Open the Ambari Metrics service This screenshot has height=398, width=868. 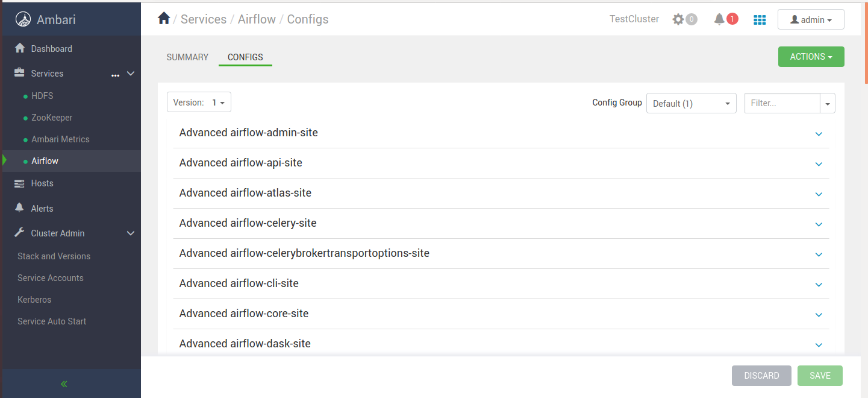point(60,139)
